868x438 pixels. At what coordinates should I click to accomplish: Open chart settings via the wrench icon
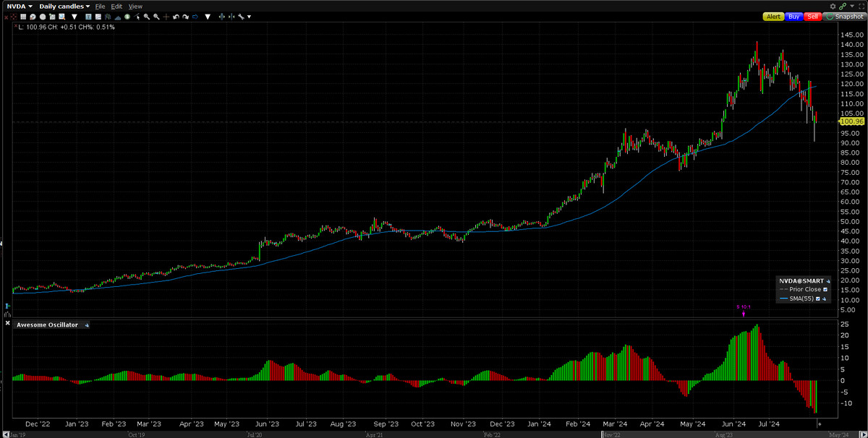241,16
